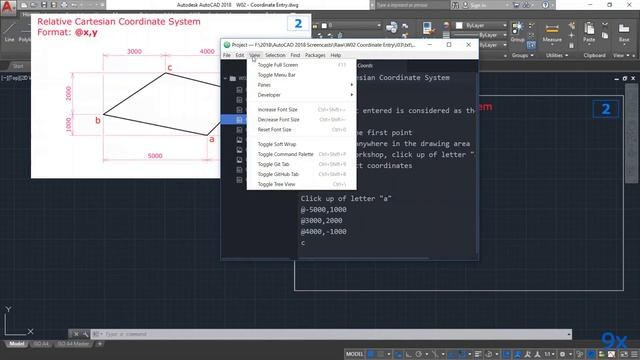Click the Plot icon in quick access toolbar

click(64, 5)
